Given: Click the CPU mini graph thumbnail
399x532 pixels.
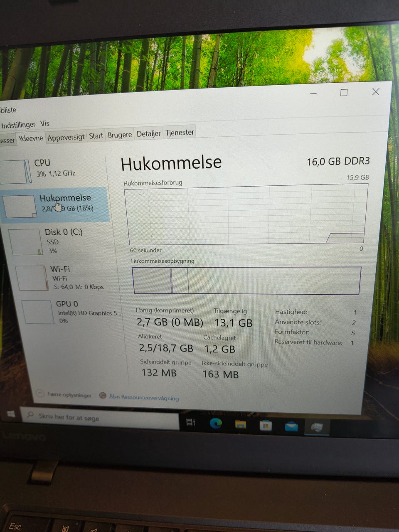Looking at the screenshot, I should tap(15, 172).
